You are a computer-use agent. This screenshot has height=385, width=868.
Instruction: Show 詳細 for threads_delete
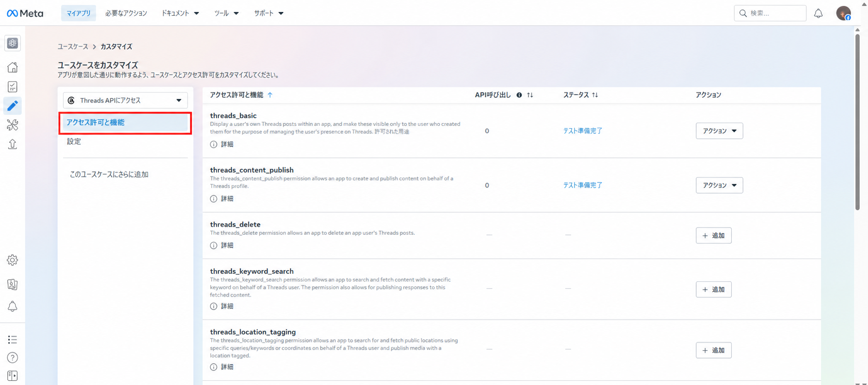[x=222, y=245]
